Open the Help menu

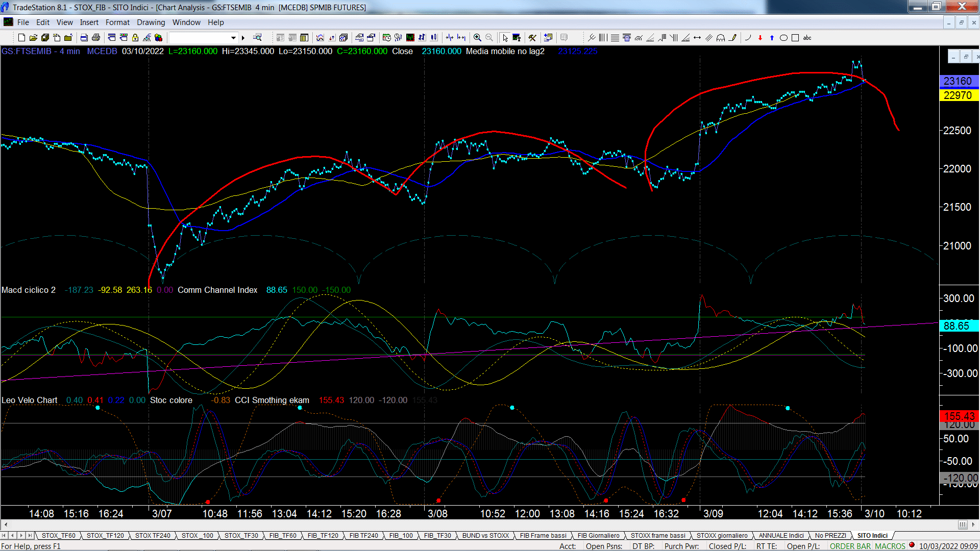[215, 22]
